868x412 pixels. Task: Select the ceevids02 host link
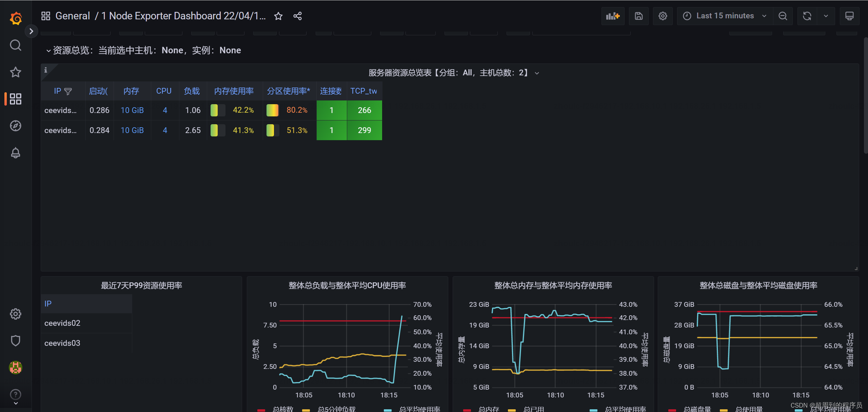pyautogui.click(x=62, y=323)
